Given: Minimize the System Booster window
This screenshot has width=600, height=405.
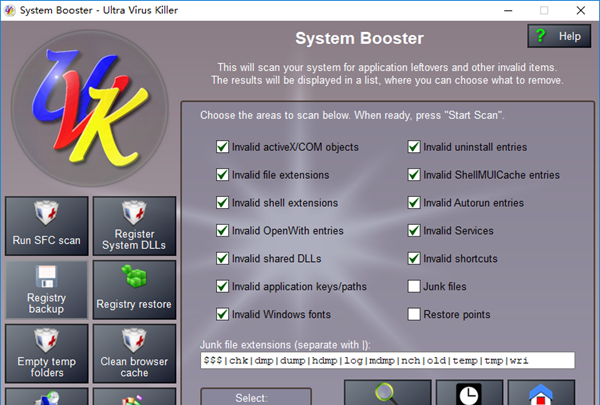Looking at the screenshot, I should (x=508, y=10).
